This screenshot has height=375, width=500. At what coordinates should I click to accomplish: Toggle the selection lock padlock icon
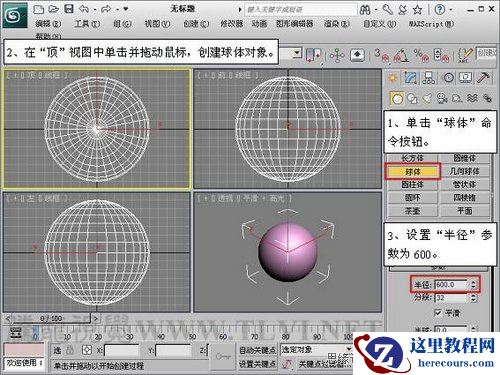(x=70, y=350)
